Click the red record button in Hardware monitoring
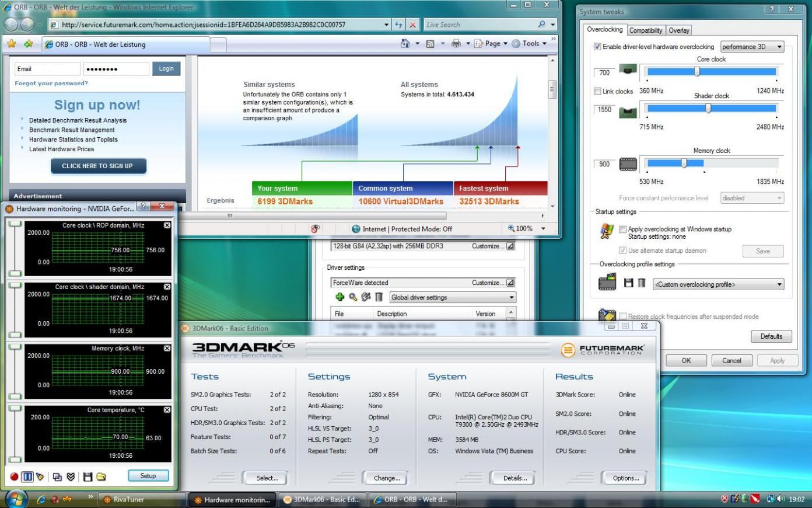The image size is (812, 508). coord(14,476)
